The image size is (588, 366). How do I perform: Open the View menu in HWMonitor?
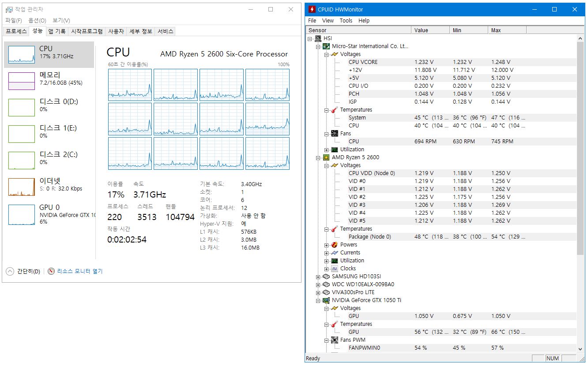pyautogui.click(x=328, y=21)
